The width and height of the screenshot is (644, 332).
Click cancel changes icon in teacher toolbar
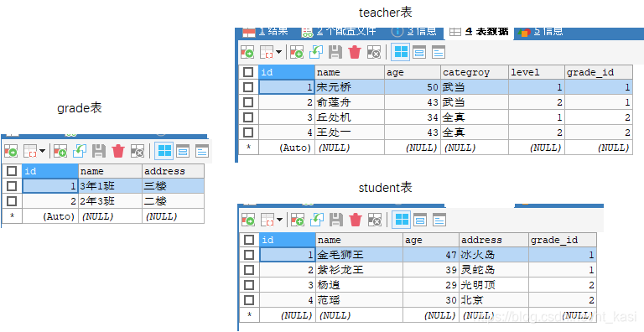click(x=374, y=52)
